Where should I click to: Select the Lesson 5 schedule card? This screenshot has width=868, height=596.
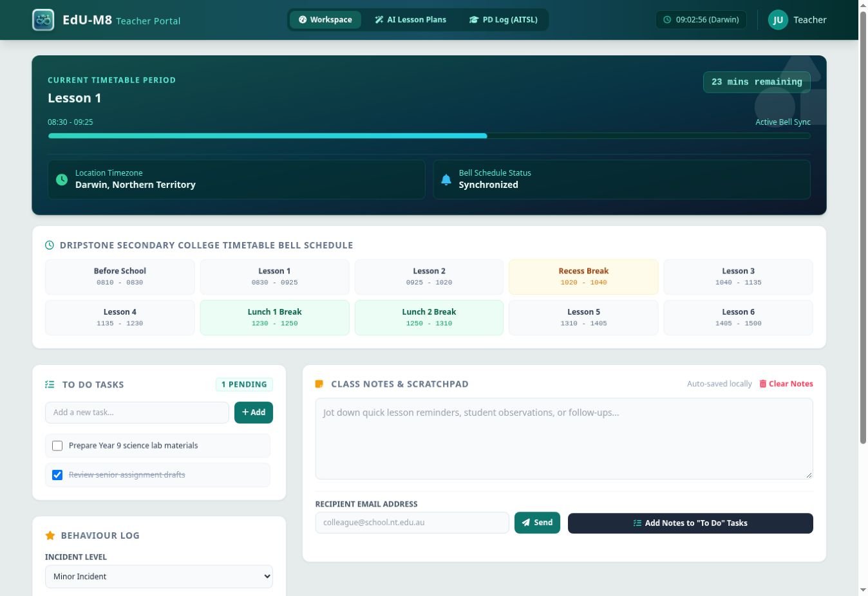tap(583, 317)
